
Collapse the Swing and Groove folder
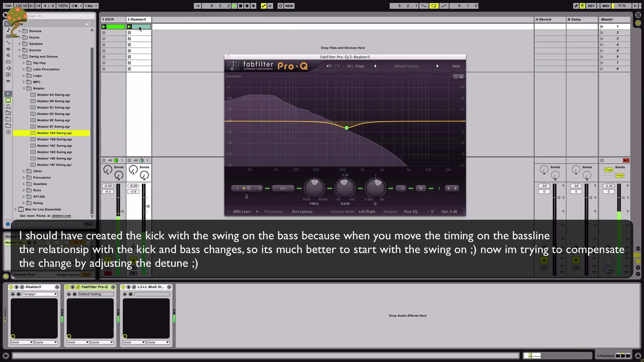[x=20, y=56]
